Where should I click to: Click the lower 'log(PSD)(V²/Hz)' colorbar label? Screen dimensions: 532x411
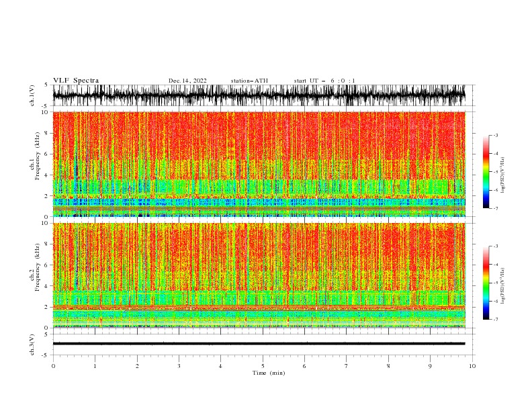point(503,286)
